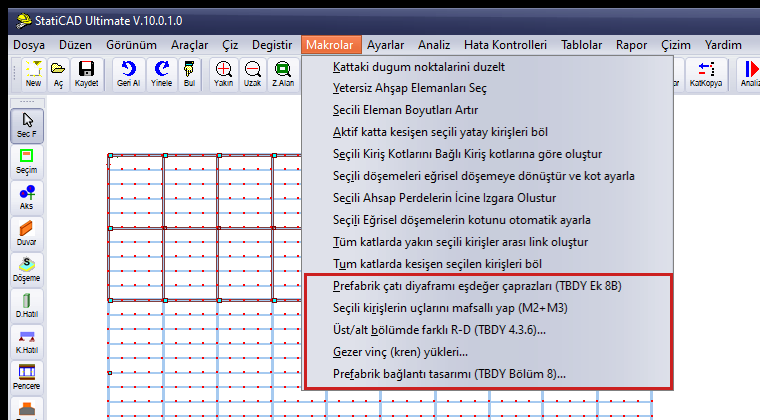Choose Prefabrik bağlantı tasarımı (TBDY Bölüm 8)
Image resolution: width=760 pixels, height=420 pixels.
(x=488, y=374)
